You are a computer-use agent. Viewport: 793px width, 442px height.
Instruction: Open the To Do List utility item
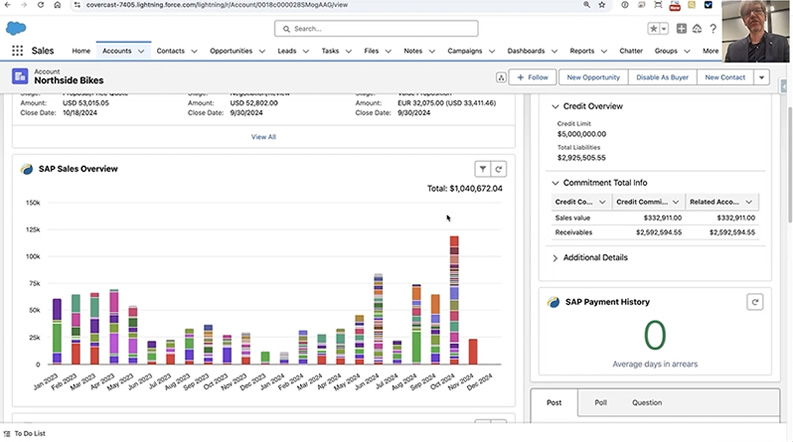[x=25, y=433]
